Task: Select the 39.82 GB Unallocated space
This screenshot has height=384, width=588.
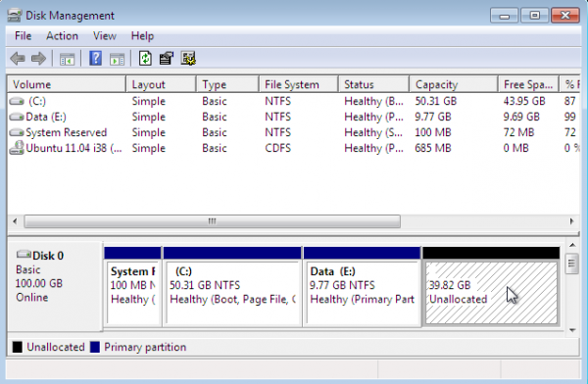Action: tap(491, 286)
